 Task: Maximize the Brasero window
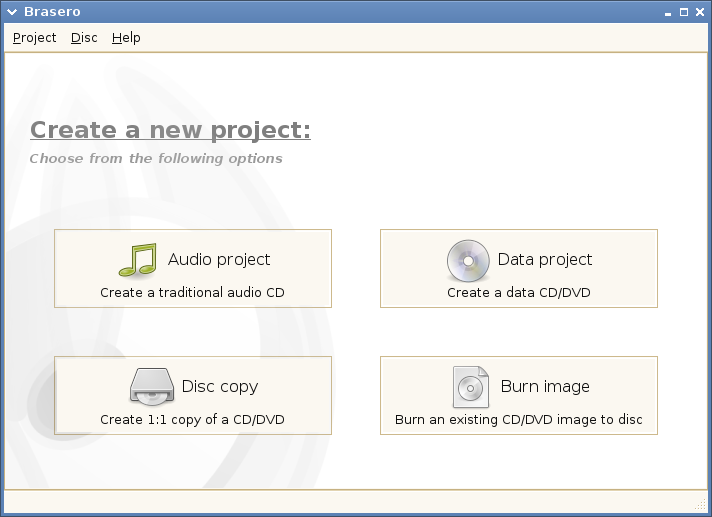(684, 12)
